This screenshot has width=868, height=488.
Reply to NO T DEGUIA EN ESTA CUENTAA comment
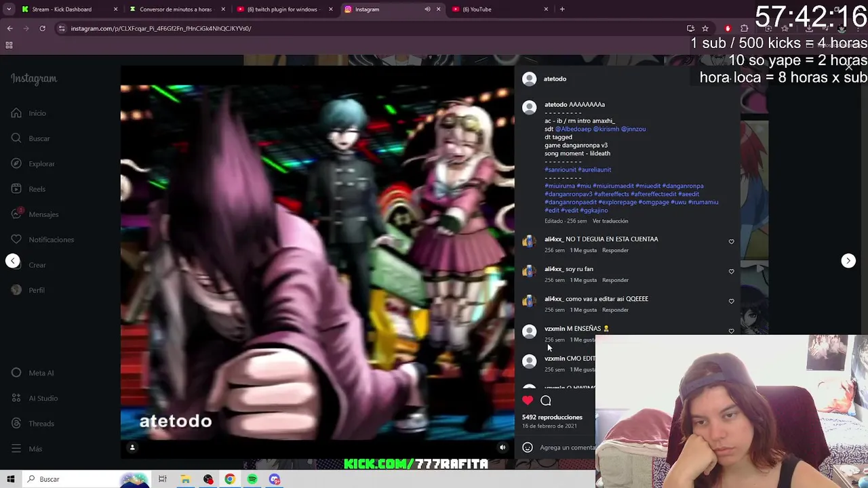coord(615,250)
